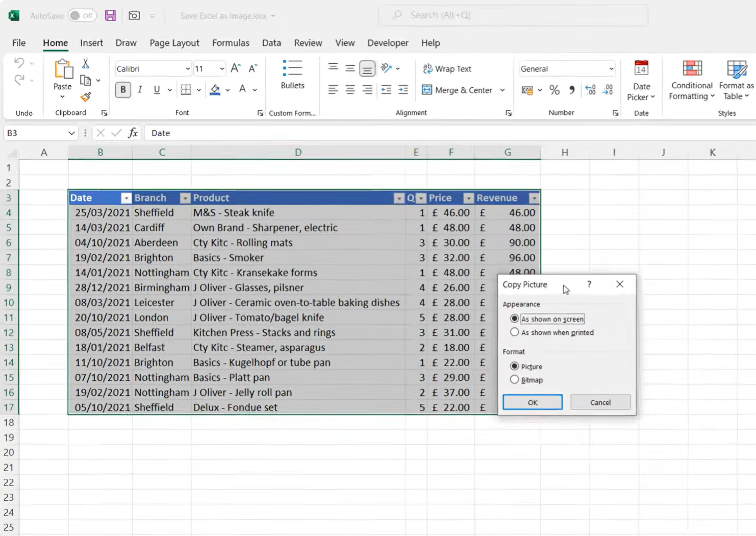This screenshot has width=756, height=536.
Task: Open the Revenue column filter dropdown
Action: [534, 198]
